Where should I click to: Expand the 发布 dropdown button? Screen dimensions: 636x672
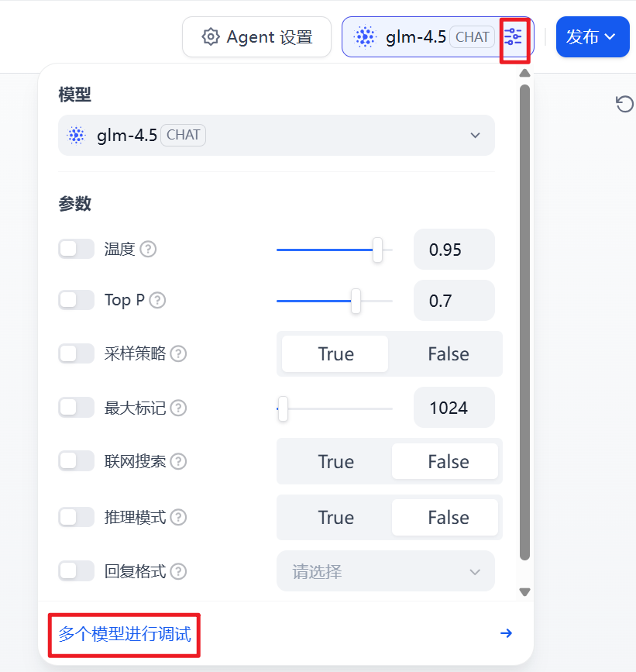(593, 37)
